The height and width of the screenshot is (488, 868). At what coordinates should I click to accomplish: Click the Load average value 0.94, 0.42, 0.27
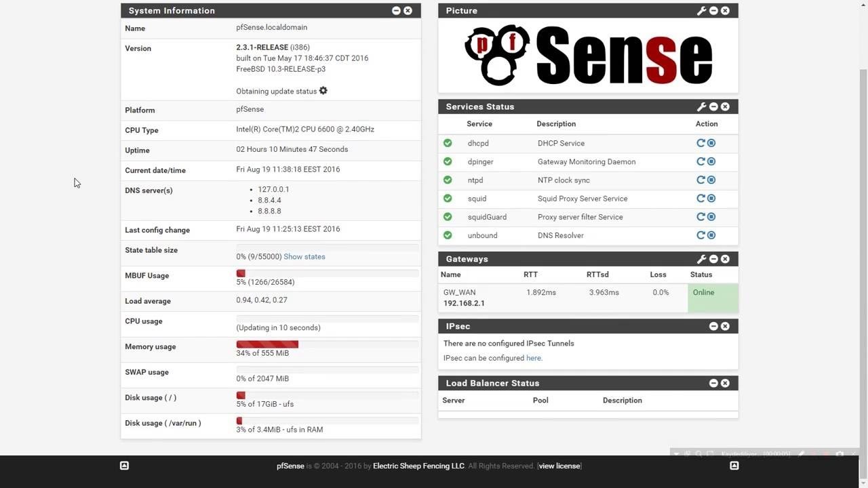coord(262,300)
